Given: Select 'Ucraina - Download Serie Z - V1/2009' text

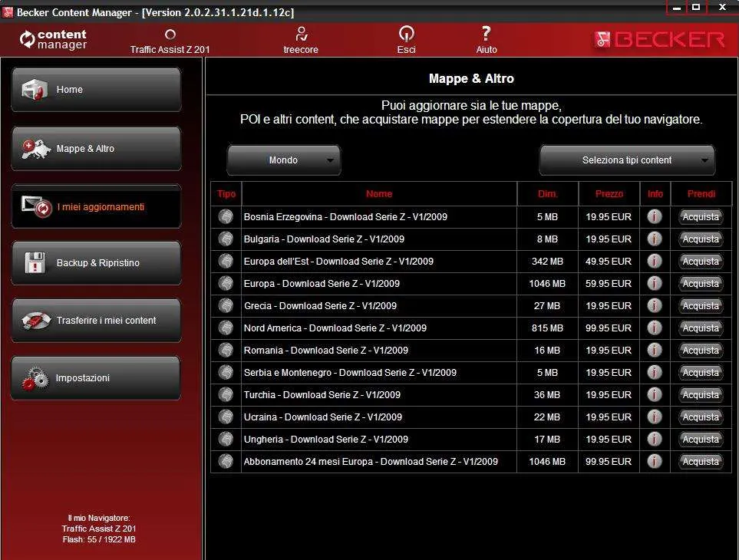Looking at the screenshot, I should click(323, 417).
